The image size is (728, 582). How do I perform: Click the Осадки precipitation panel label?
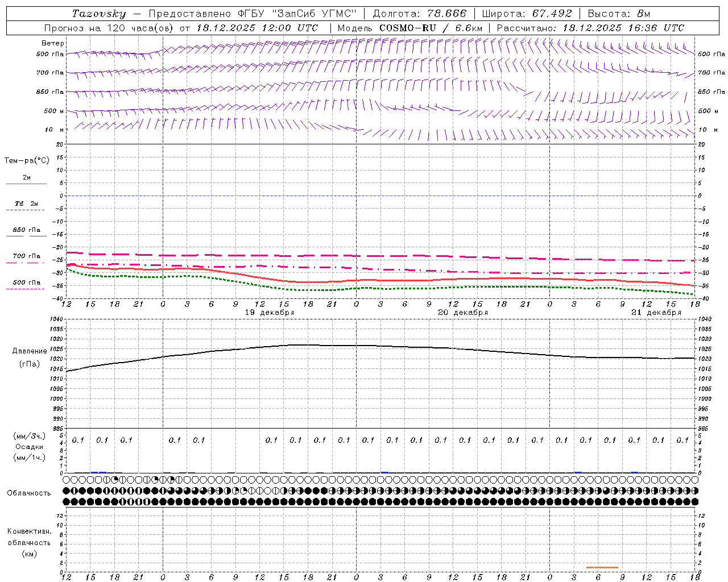[30, 447]
